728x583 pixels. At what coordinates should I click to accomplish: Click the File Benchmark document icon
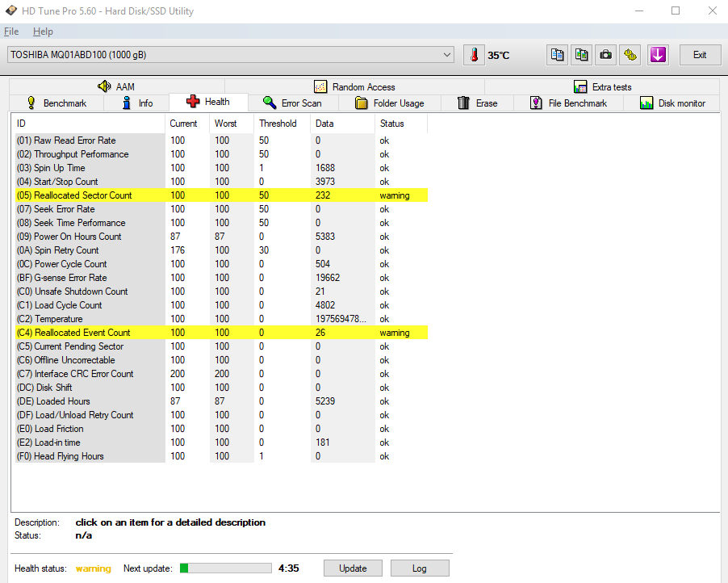tap(536, 103)
